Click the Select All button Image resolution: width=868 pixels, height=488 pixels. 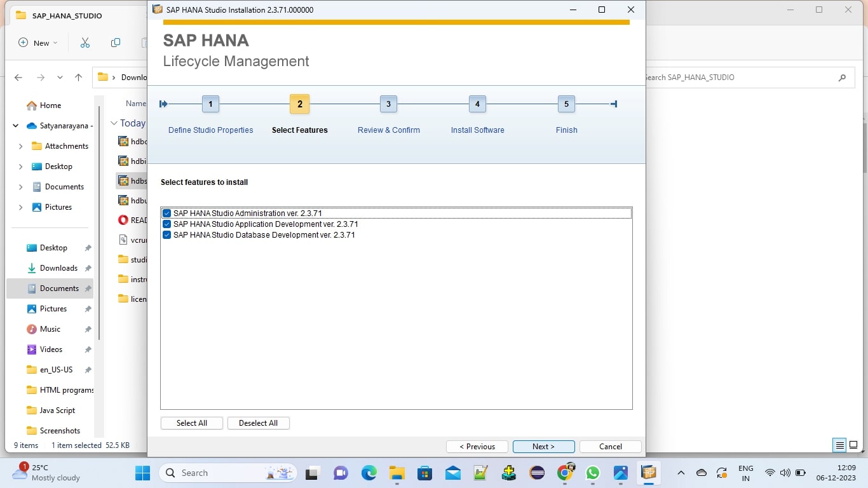(x=192, y=423)
